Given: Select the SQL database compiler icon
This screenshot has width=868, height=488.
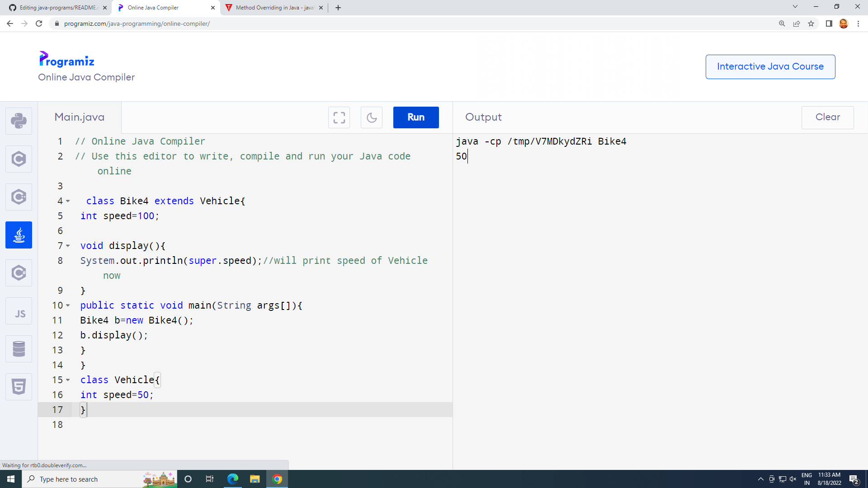Looking at the screenshot, I should [x=19, y=348].
